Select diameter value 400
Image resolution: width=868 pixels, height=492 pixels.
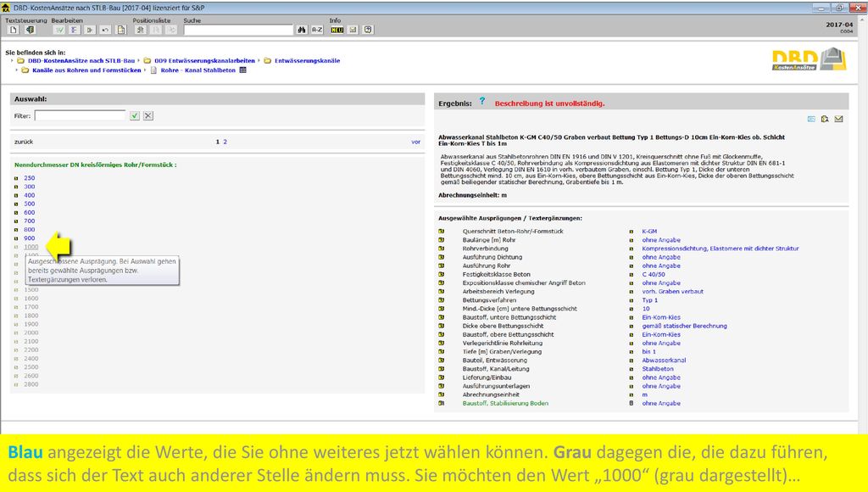tap(30, 196)
